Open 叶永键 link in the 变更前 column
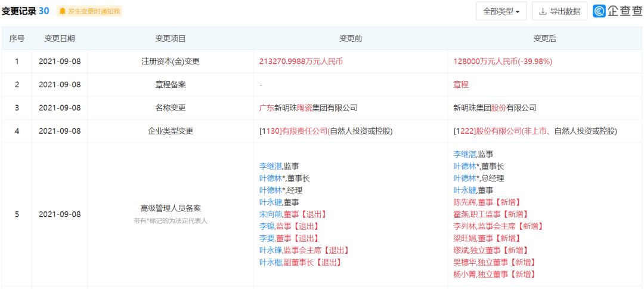The image size is (644, 289). point(270,202)
